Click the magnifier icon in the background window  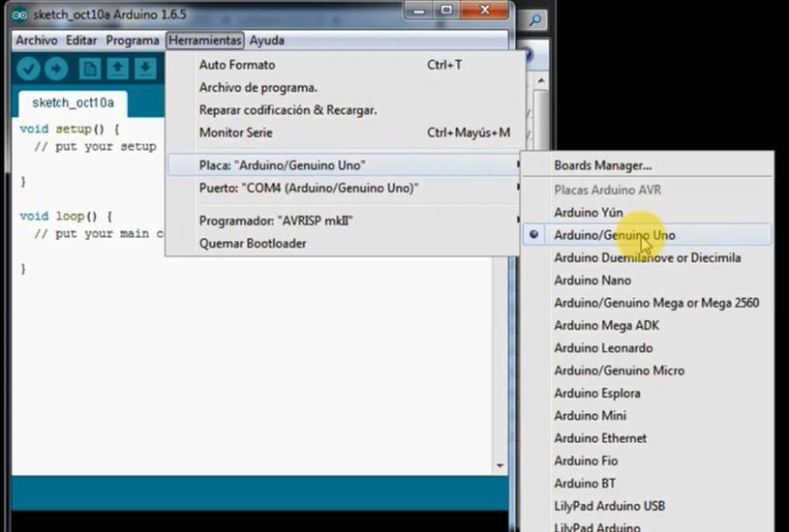point(535,20)
